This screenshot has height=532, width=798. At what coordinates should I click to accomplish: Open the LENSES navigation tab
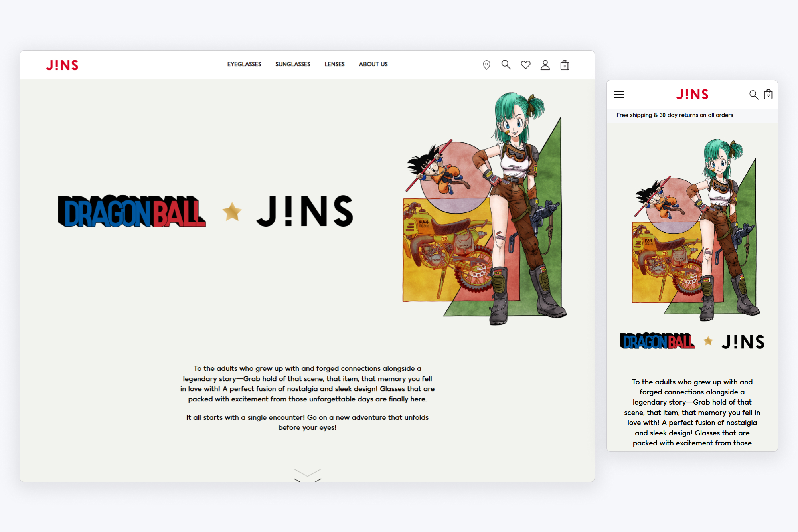[334, 64]
